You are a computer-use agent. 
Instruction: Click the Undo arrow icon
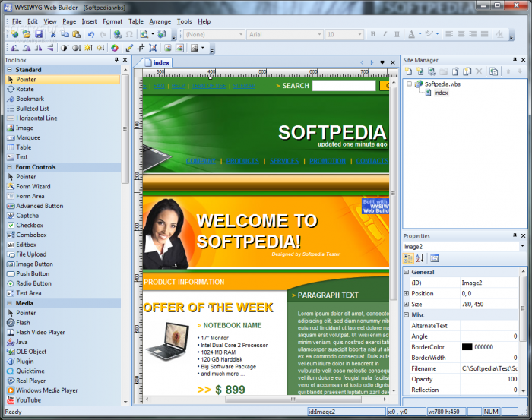pyautogui.click(x=91, y=34)
